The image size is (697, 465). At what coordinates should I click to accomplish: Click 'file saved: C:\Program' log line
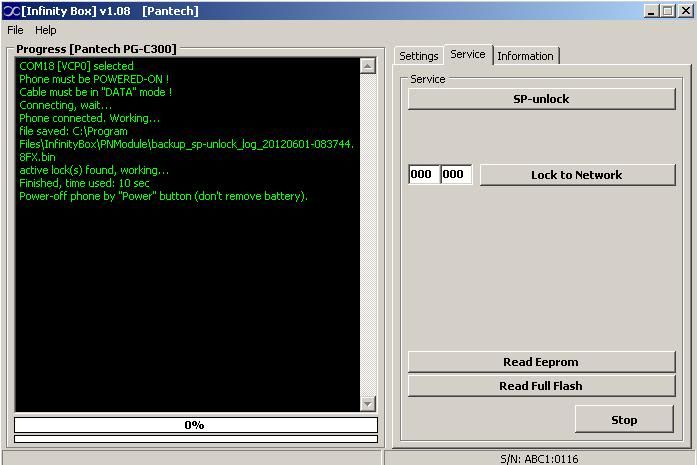click(x=73, y=131)
